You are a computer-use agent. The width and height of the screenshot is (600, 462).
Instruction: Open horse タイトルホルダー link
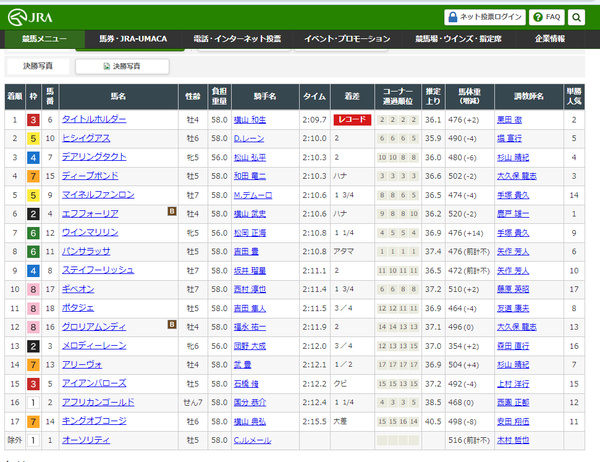tap(94, 119)
